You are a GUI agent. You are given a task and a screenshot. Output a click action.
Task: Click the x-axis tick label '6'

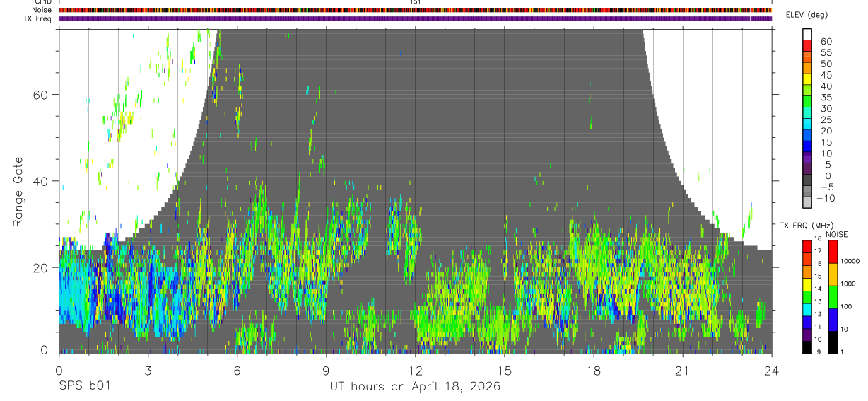coord(237,371)
